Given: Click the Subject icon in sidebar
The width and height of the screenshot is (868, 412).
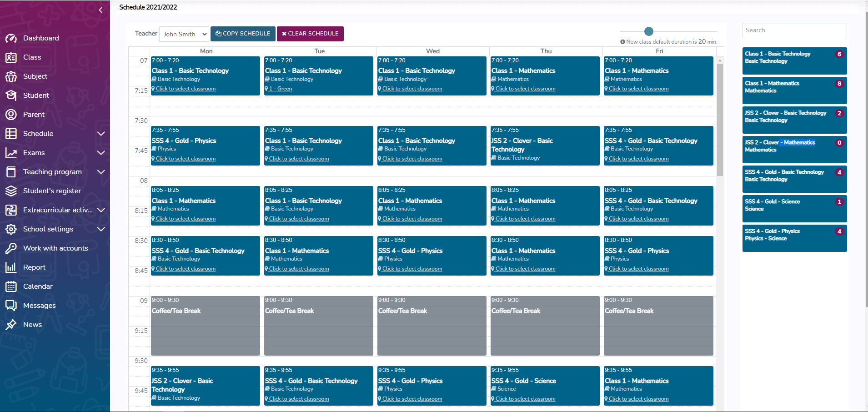Looking at the screenshot, I should (11, 76).
